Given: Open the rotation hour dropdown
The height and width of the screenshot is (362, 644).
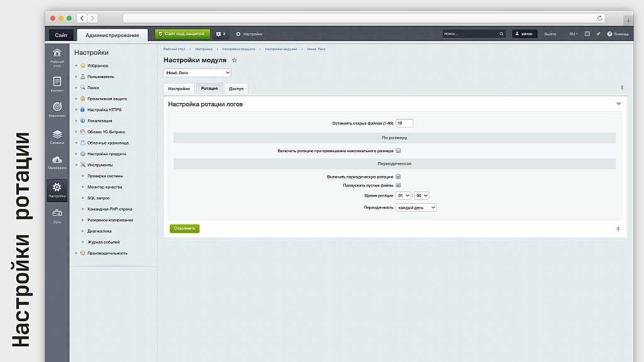Looking at the screenshot, I should 402,196.
